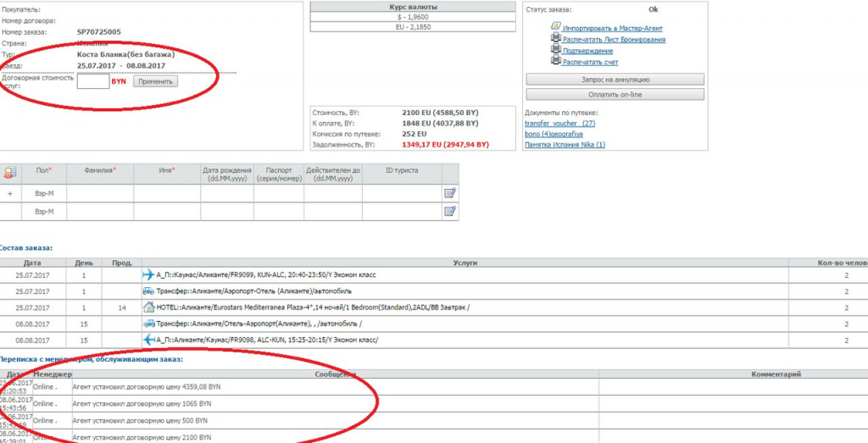This screenshot has height=443, width=868.
Task: Open Памятка Испания Nika (1) link
Action: (565, 145)
